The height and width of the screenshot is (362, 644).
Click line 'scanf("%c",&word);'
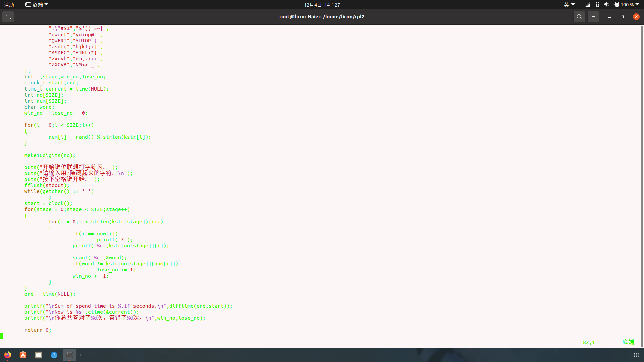[x=100, y=258]
